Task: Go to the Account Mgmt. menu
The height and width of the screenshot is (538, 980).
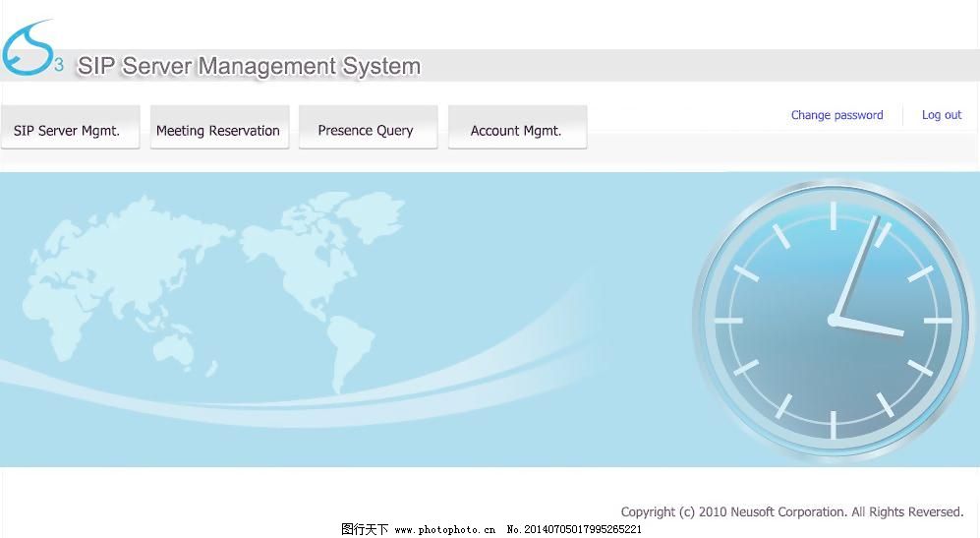Action: tap(516, 129)
